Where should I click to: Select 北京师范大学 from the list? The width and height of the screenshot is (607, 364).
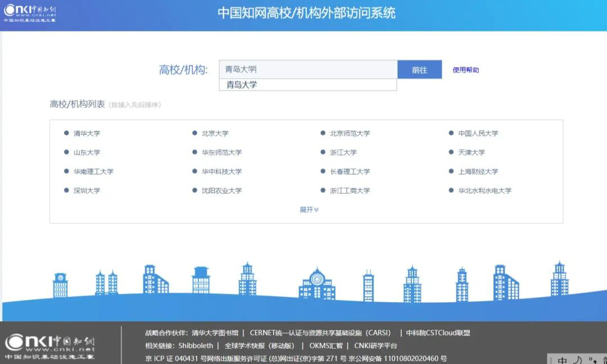350,133
